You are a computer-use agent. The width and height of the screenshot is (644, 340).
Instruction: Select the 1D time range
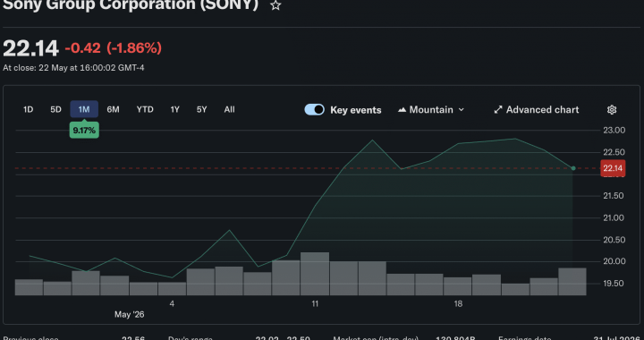[28, 110]
